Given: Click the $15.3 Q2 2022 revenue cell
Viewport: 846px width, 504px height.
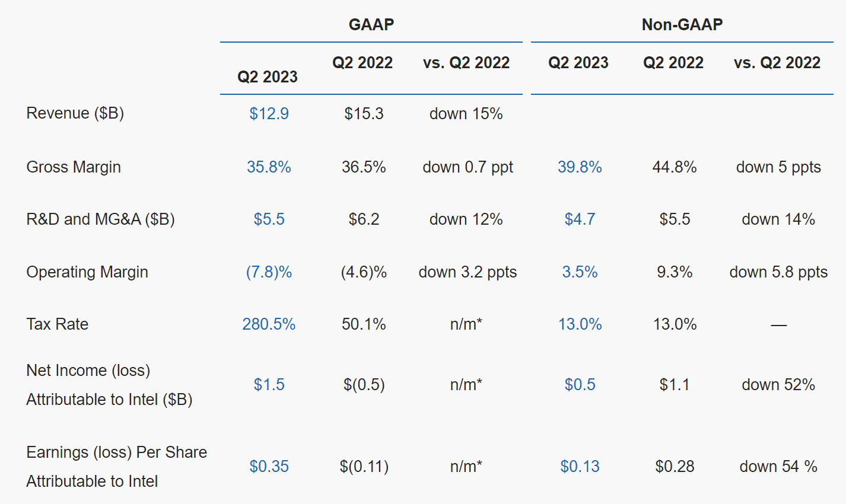Looking at the screenshot, I should (364, 114).
